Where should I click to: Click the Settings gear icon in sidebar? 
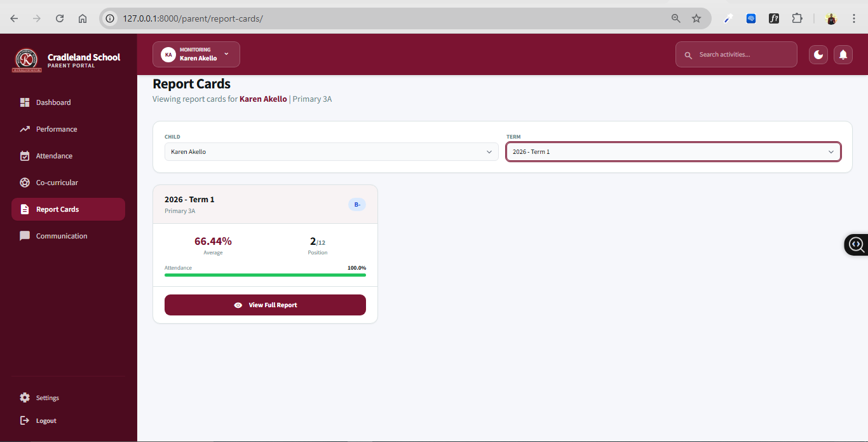(25, 397)
